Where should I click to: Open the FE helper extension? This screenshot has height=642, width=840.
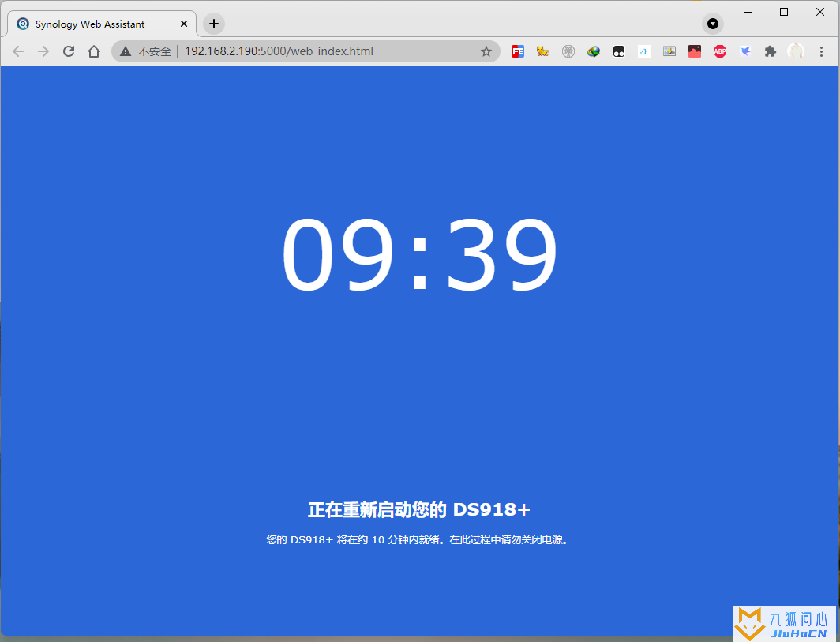coord(518,51)
